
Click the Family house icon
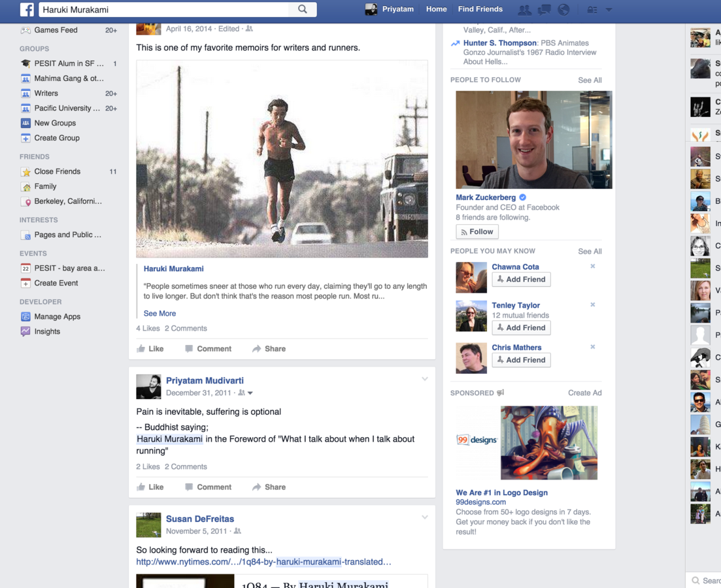pyautogui.click(x=25, y=187)
